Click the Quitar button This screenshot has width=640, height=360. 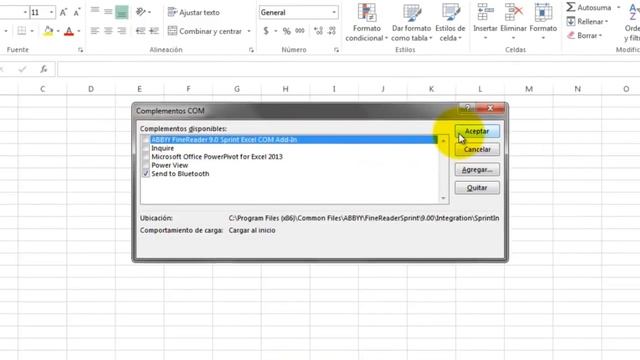coord(477,188)
